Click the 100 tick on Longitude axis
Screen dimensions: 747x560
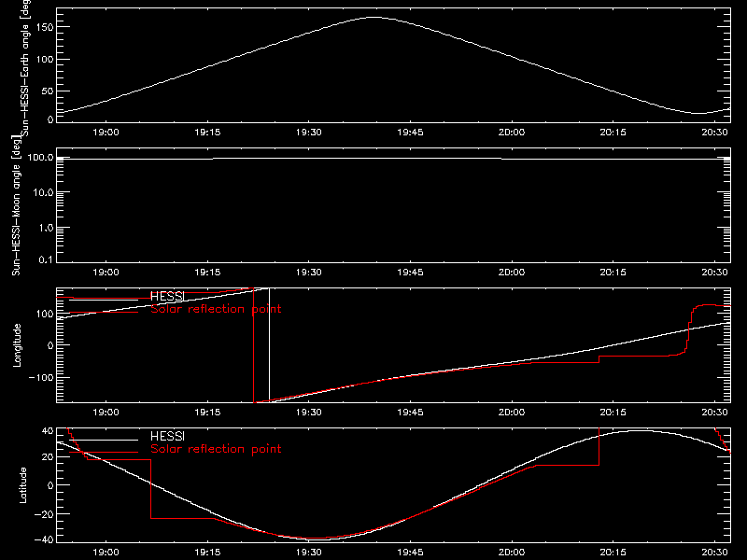45,314
